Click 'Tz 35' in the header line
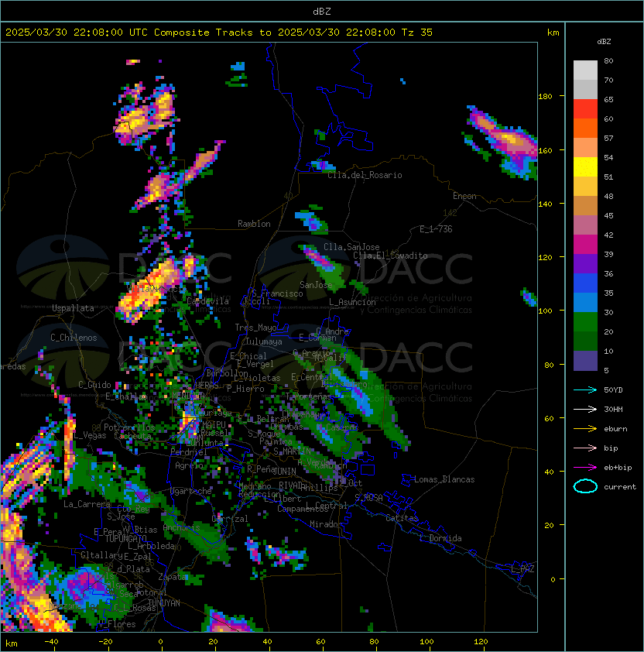The height and width of the screenshot is (652, 644). click(x=417, y=33)
